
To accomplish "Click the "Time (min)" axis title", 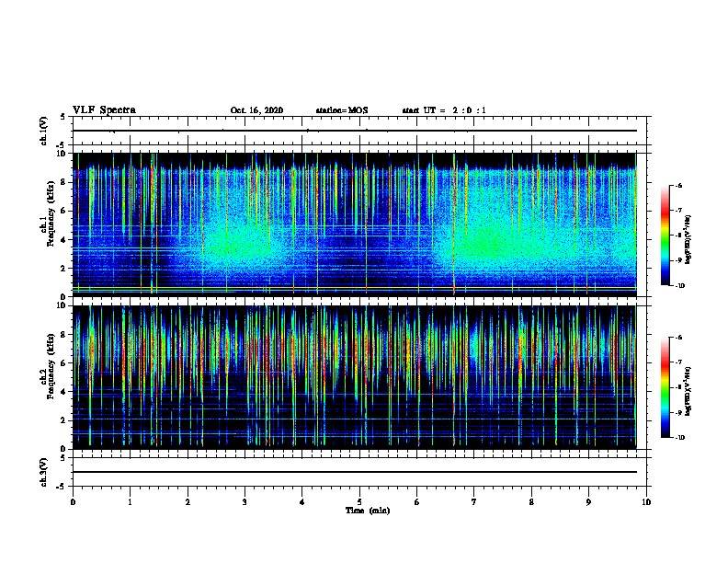I will click(368, 511).
